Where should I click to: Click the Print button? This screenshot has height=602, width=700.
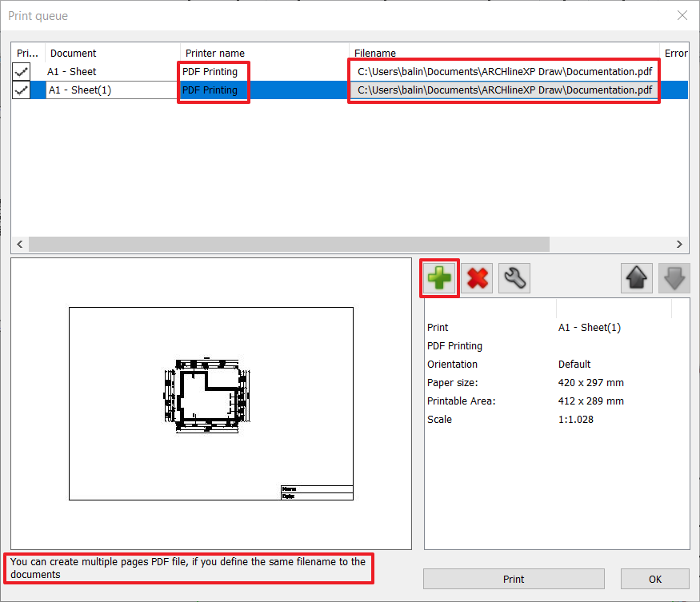click(x=513, y=579)
